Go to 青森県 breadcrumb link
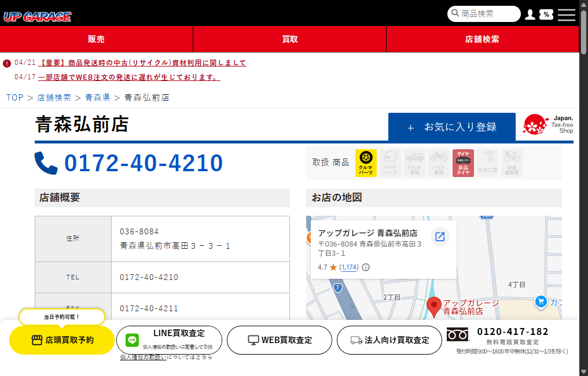The image size is (588, 376). tap(97, 98)
